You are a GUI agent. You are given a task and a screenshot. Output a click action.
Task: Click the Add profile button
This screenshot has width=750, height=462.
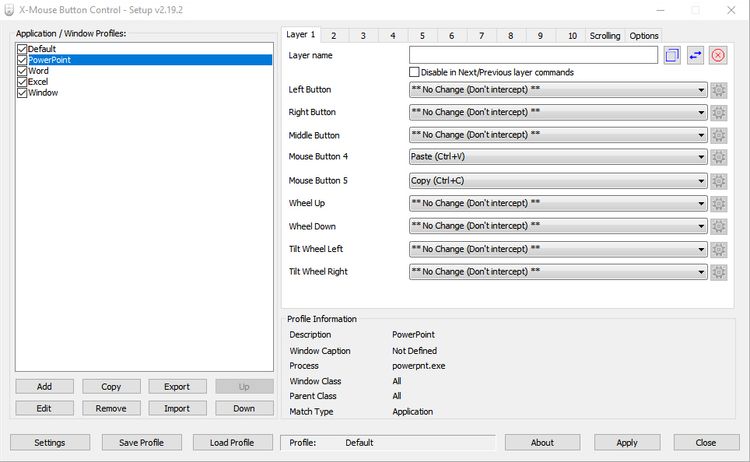(x=44, y=386)
